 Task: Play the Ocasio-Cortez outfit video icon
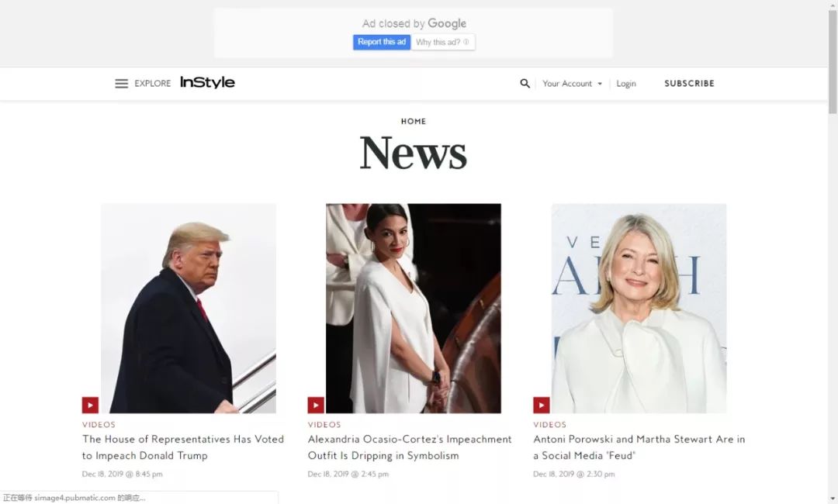pyautogui.click(x=316, y=406)
